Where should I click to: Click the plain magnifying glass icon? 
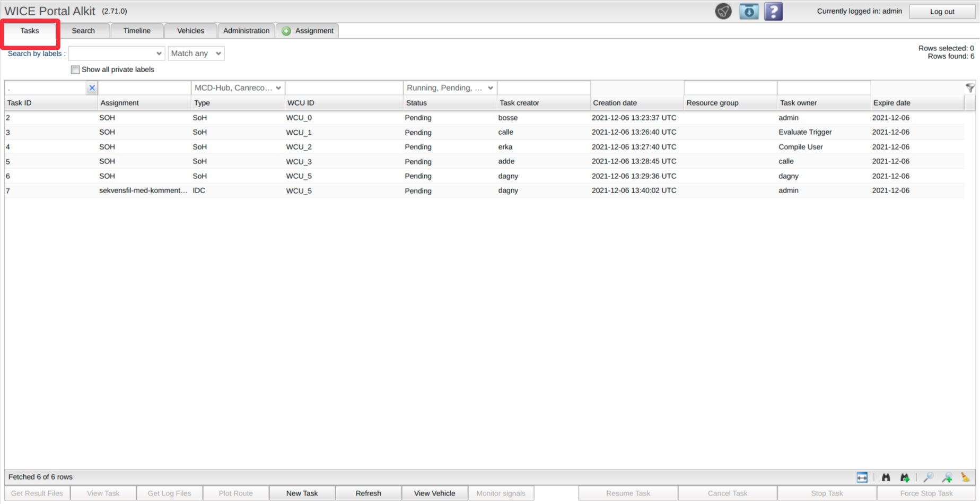pyautogui.click(x=928, y=477)
